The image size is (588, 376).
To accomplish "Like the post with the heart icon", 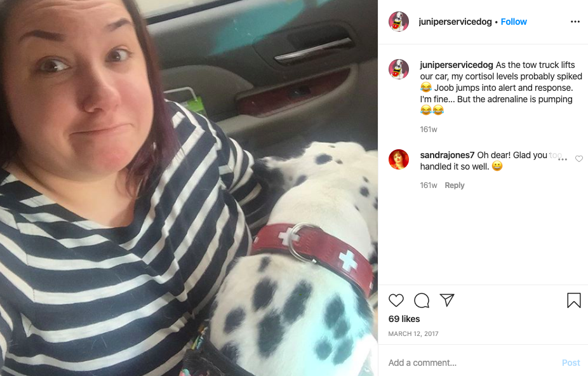I will point(396,300).
